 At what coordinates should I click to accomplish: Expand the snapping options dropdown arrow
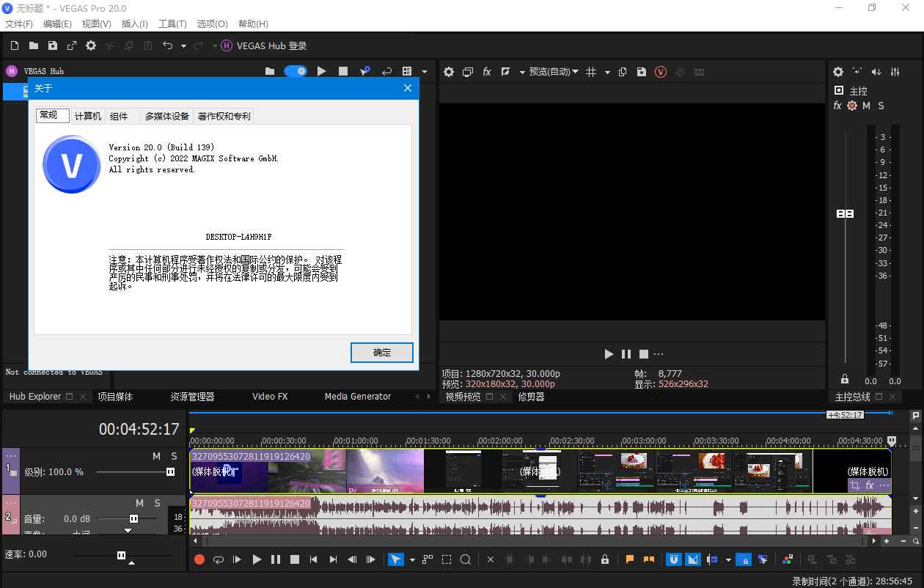coord(727,559)
